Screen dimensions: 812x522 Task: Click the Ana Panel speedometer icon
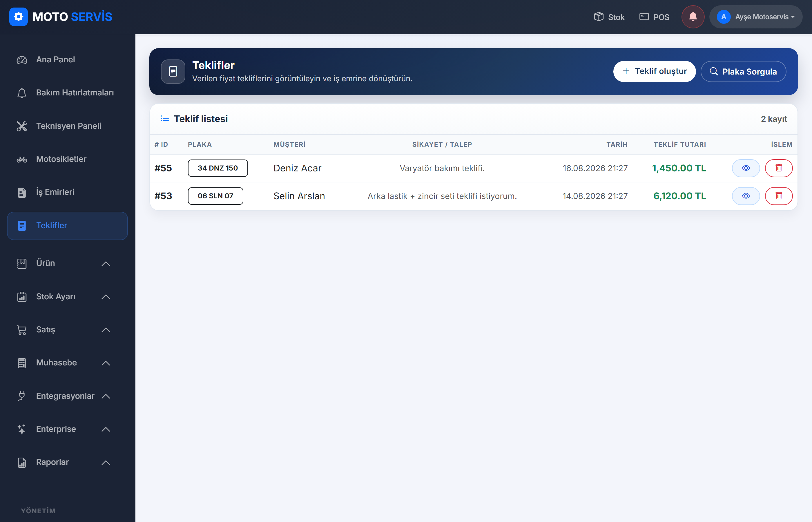click(22, 60)
